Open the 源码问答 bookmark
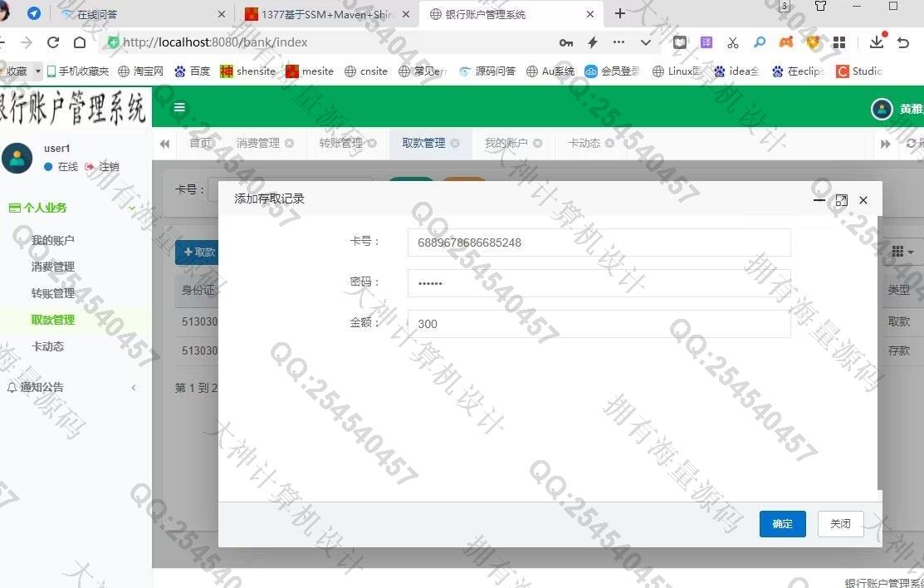924x588 pixels. (487, 71)
